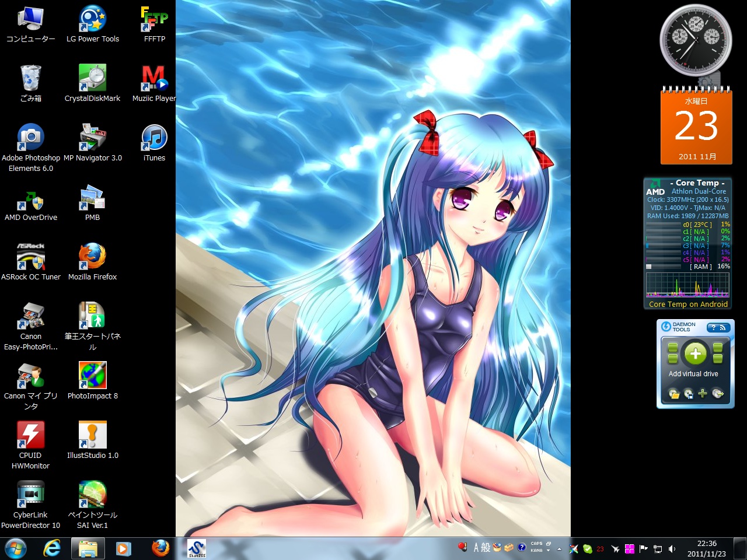Open the IME tools toolbox icon

(x=509, y=548)
